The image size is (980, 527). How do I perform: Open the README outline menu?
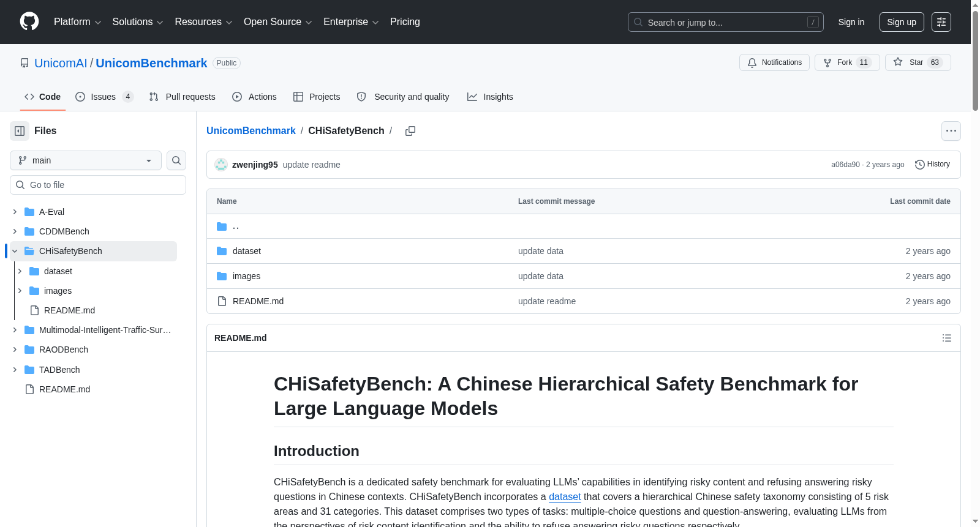(x=947, y=338)
